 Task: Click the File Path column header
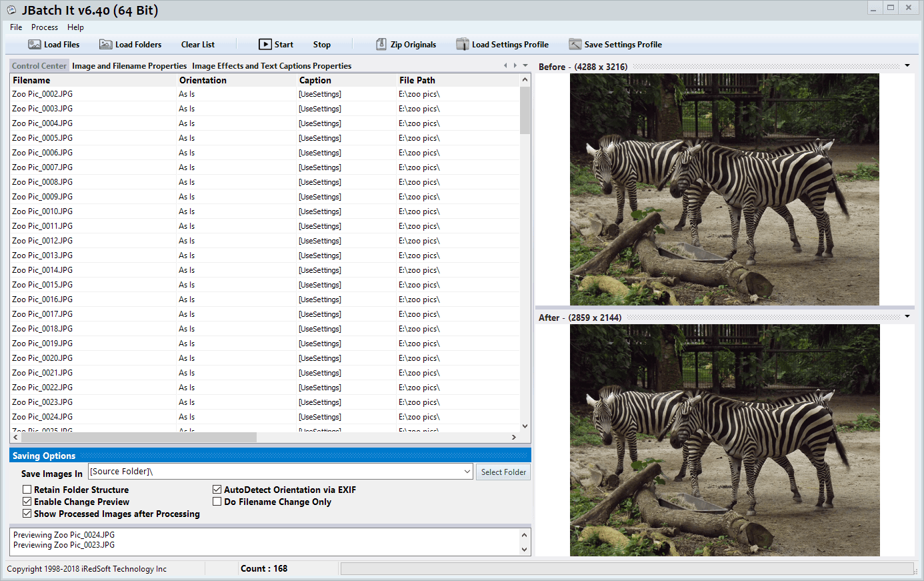click(458, 80)
